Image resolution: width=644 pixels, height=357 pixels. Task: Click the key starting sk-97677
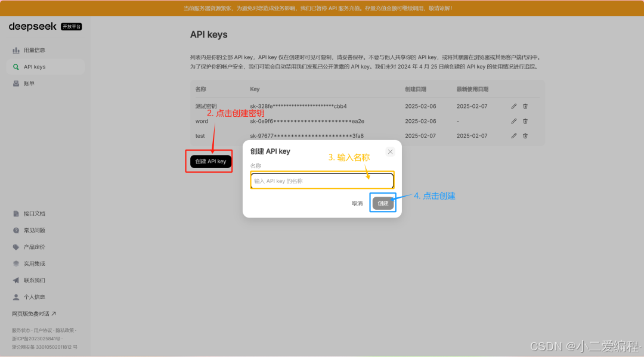(307, 136)
